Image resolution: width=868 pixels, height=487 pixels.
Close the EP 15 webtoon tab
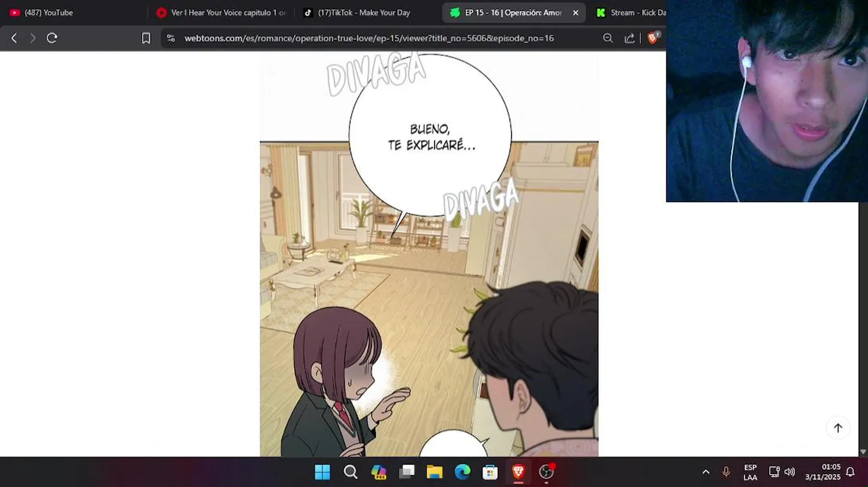(575, 12)
